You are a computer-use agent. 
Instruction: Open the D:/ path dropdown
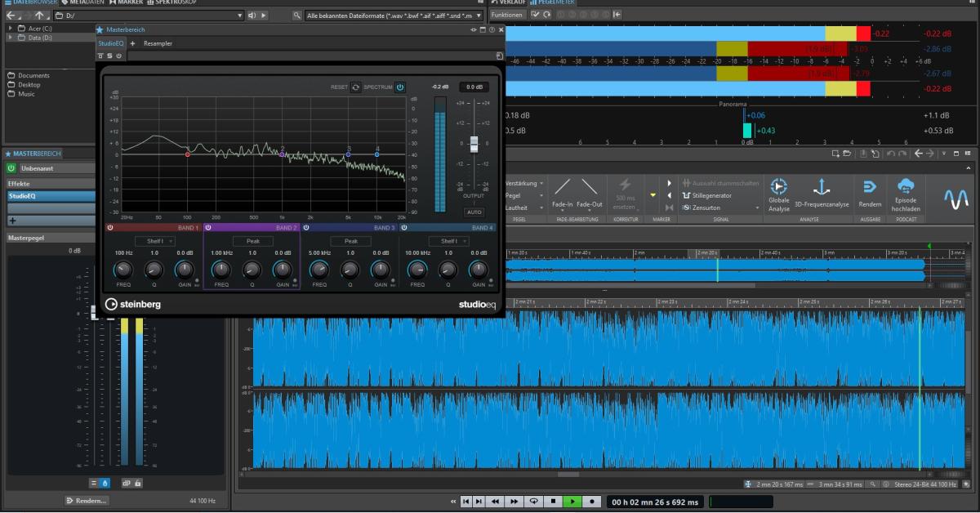pyautogui.click(x=239, y=14)
